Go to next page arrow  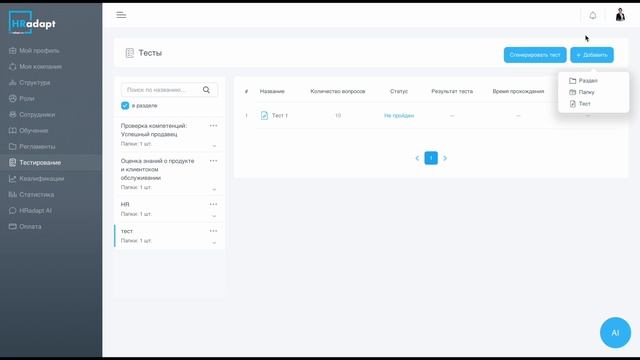pos(445,158)
